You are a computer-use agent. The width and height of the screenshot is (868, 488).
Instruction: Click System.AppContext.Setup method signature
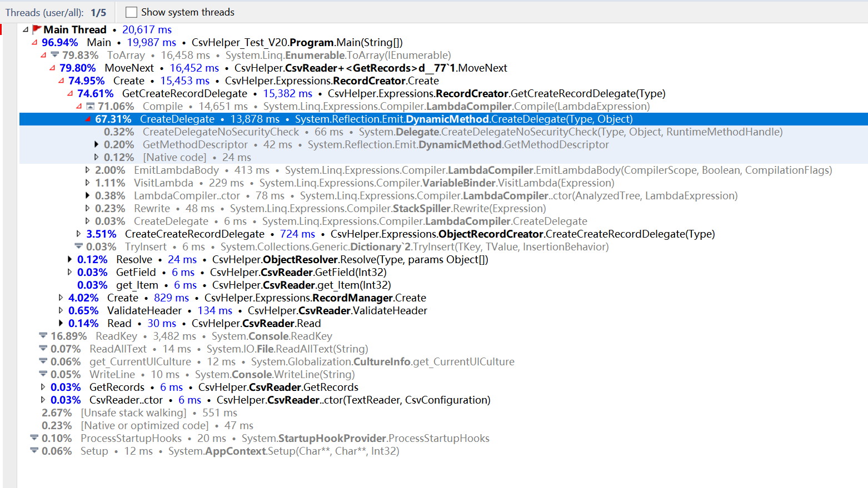[x=284, y=451]
